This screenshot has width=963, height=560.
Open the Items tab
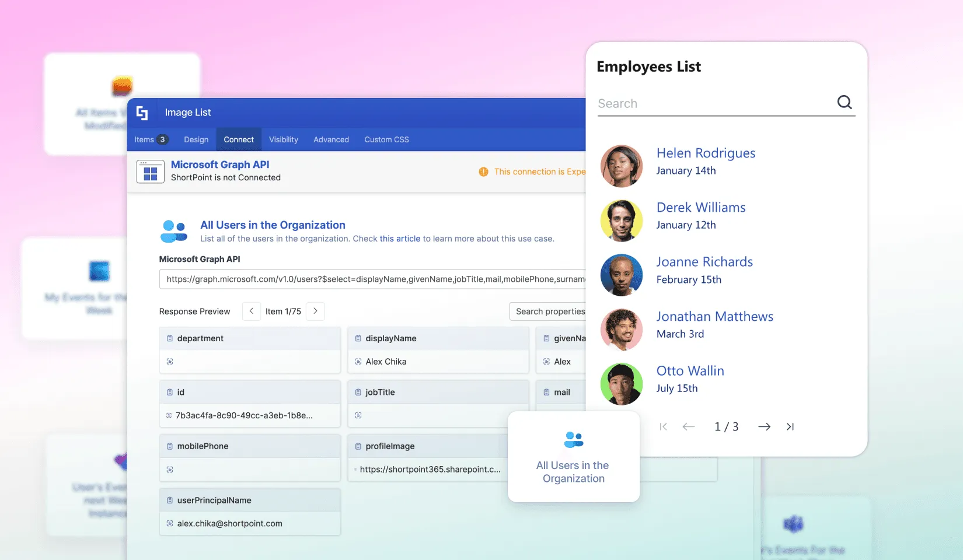pyautogui.click(x=151, y=139)
